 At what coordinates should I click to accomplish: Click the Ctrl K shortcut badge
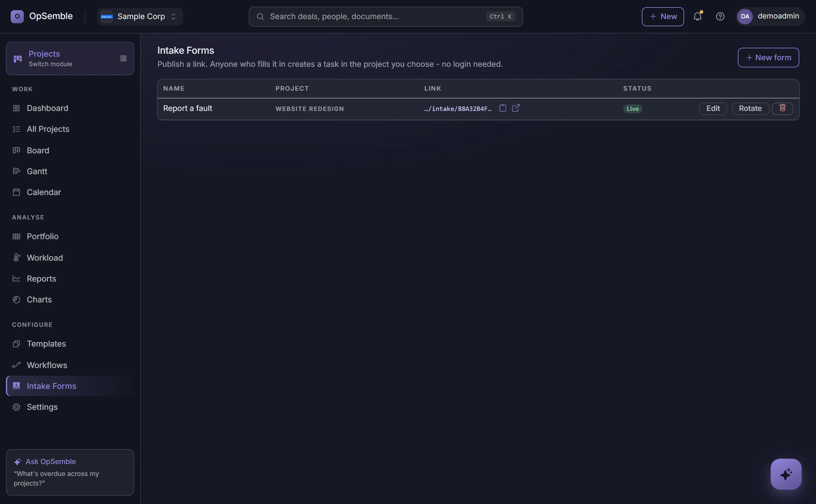500,16
